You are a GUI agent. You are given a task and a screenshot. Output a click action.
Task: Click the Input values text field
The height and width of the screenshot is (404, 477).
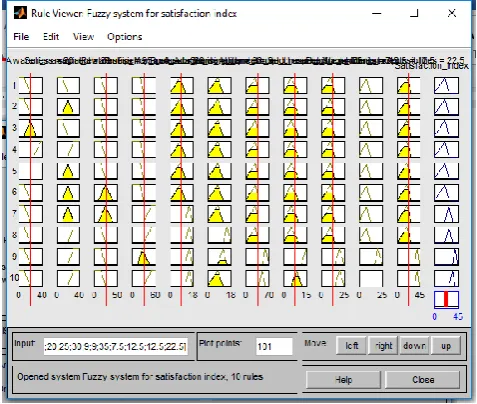click(x=115, y=347)
